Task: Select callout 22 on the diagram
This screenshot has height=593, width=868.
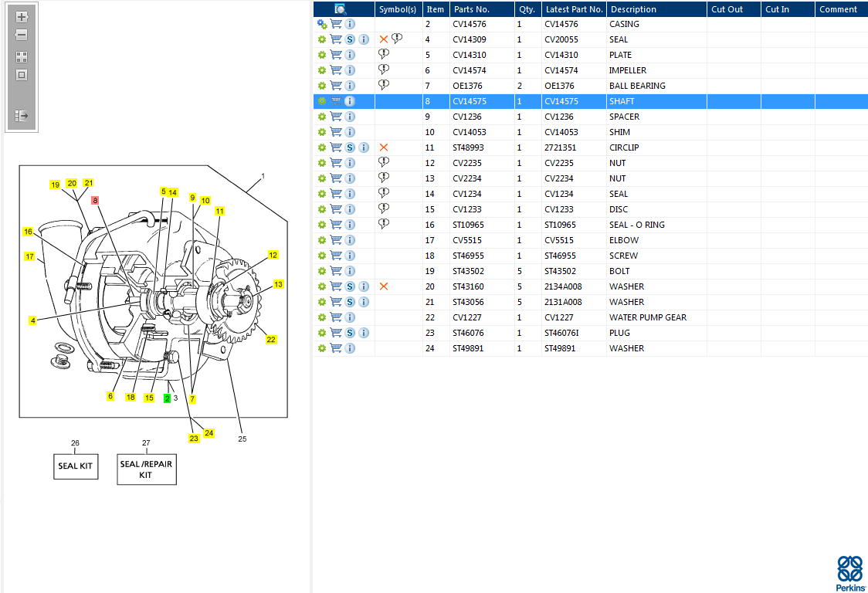Action: click(271, 339)
